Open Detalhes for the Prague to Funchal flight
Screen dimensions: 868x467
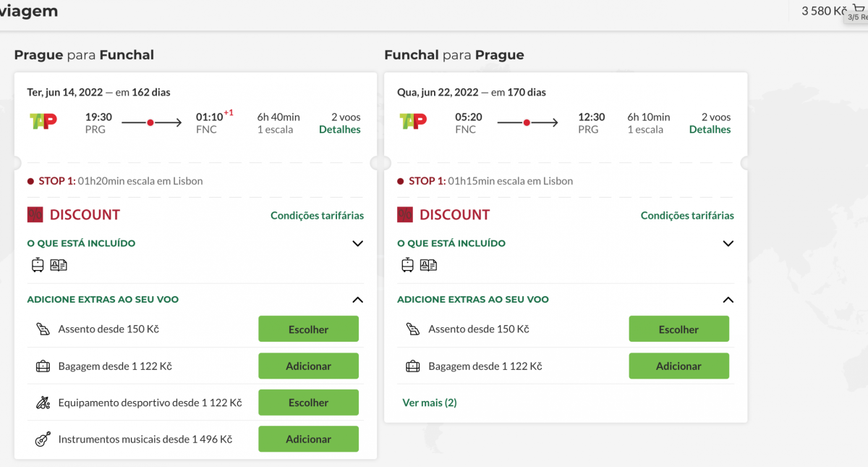[x=340, y=130]
